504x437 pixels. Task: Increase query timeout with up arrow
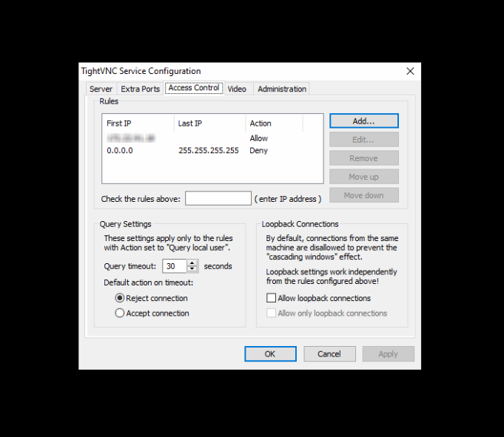coord(193,263)
